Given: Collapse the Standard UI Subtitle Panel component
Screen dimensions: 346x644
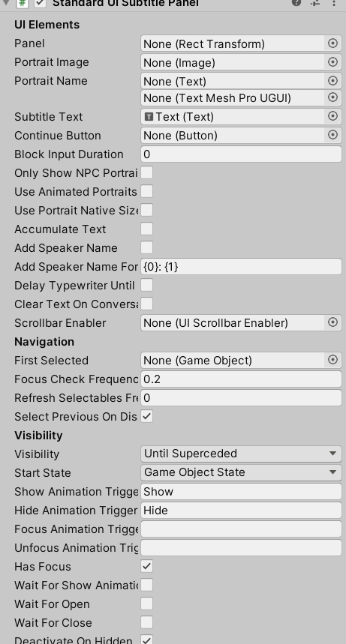Looking at the screenshot, I should coord(6,3).
